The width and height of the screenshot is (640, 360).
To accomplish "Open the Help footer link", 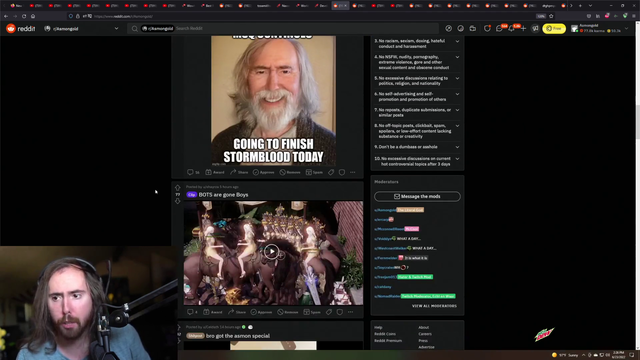I will 378,327.
